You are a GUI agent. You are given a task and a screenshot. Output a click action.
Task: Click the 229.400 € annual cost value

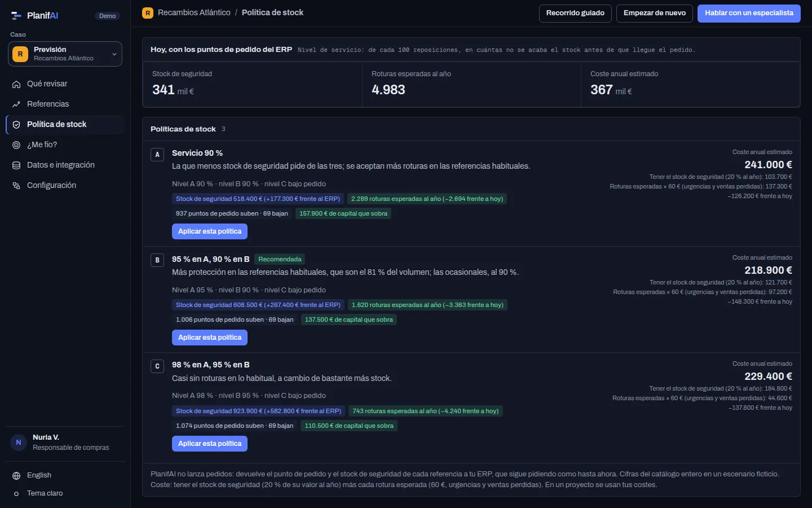(x=768, y=376)
